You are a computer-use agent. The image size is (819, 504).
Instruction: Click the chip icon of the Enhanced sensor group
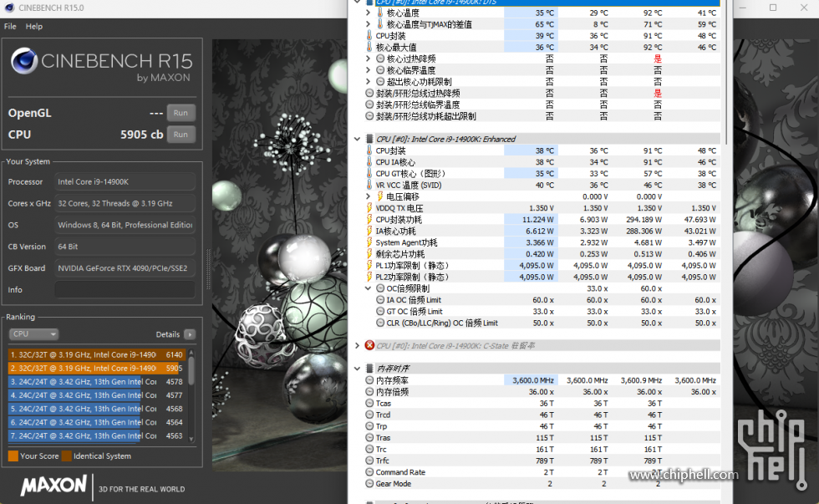point(369,139)
